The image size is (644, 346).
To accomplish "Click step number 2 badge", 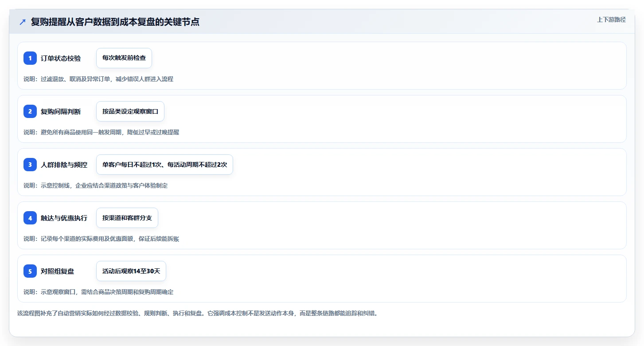I will (x=30, y=111).
